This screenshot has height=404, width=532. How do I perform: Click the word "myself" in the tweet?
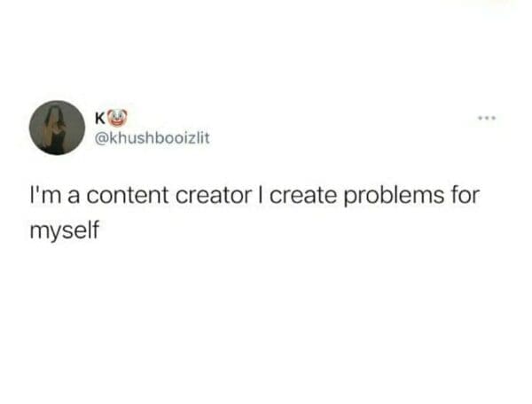(x=65, y=231)
